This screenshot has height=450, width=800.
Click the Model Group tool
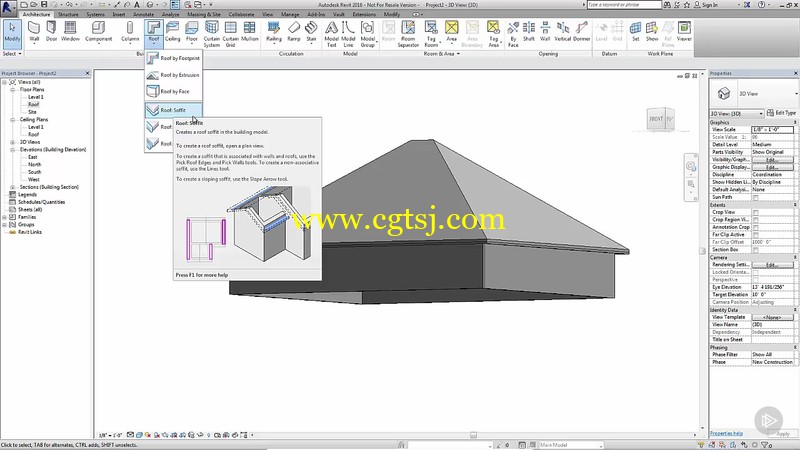click(368, 34)
